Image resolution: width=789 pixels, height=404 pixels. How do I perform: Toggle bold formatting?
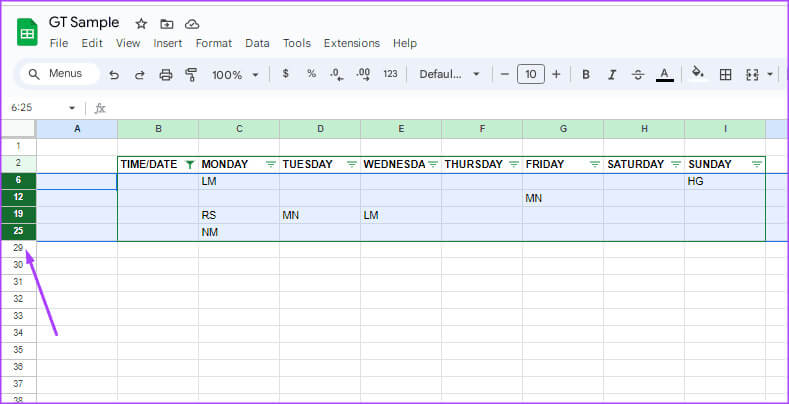click(x=586, y=74)
